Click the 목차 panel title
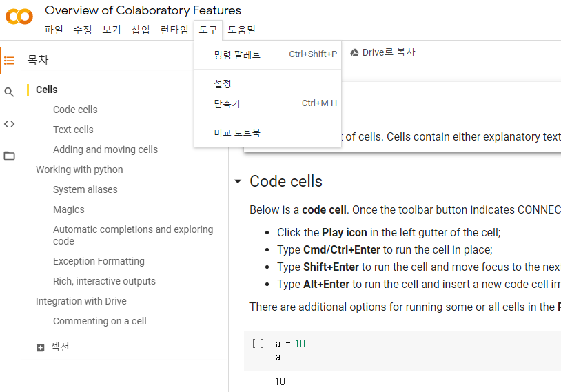 38,60
